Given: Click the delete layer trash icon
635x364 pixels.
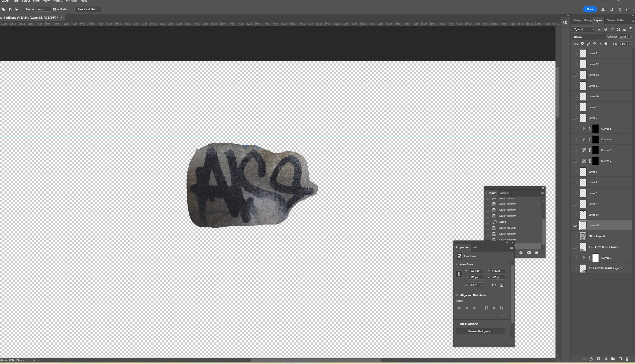Looking at the screenshot, I should pyautogui.click(x=627, y=359).
